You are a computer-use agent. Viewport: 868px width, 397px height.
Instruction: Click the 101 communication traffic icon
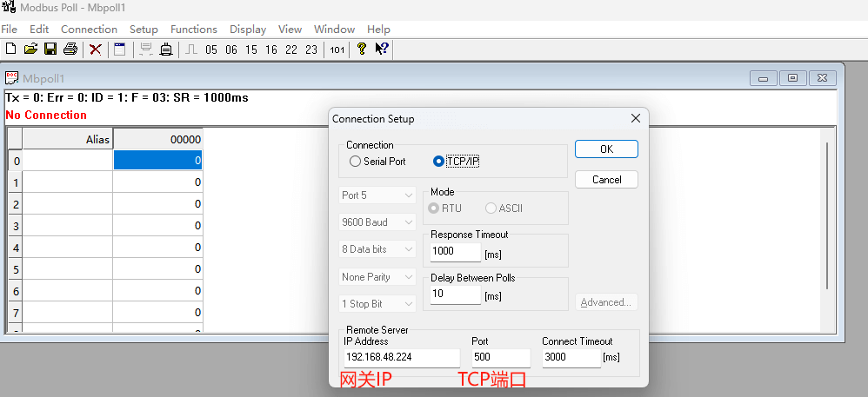(337, 50)
